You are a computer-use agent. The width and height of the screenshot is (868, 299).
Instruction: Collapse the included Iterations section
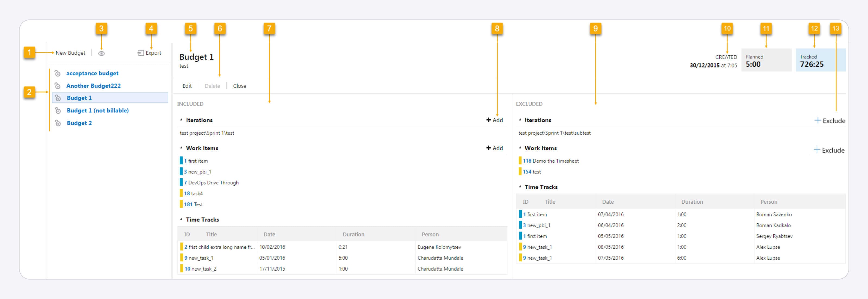[x=181, y=120]
